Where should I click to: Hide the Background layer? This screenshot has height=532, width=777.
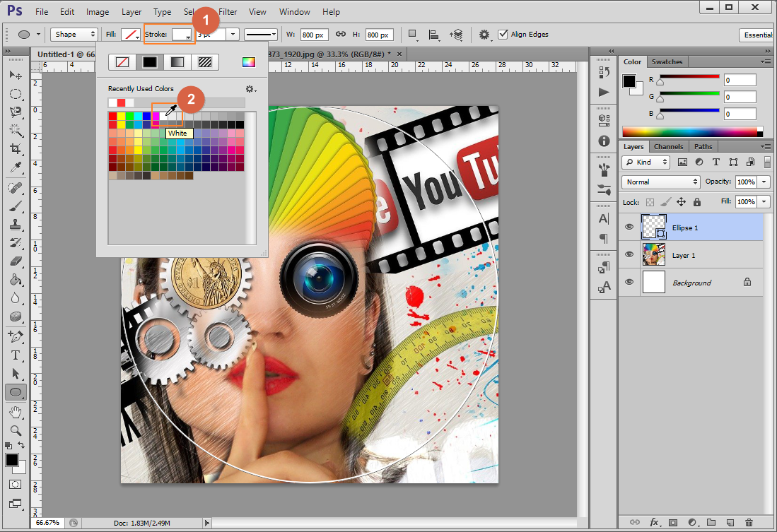point(629,282)
